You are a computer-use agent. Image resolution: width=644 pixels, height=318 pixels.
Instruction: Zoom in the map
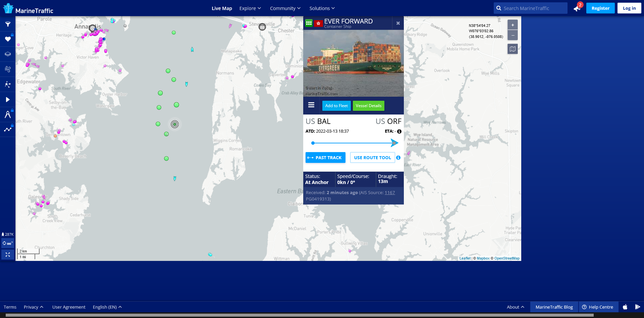[513, 25]
